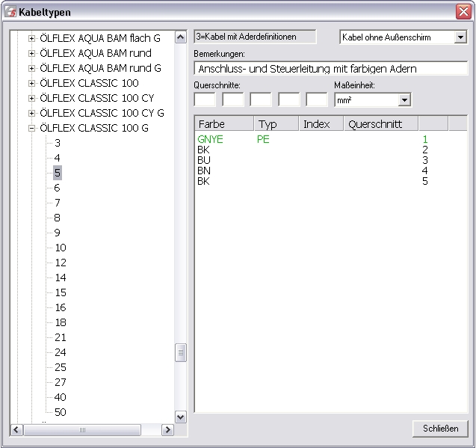Expand ÖLFLEX AQUA BAM rund G node
Screen dimensions: 476x448
pyautogui.click(x=31, y=68)
